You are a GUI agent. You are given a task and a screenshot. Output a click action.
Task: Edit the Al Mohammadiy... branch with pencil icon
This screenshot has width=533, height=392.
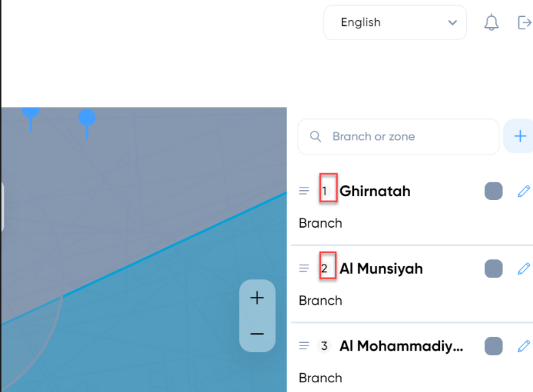524,346
